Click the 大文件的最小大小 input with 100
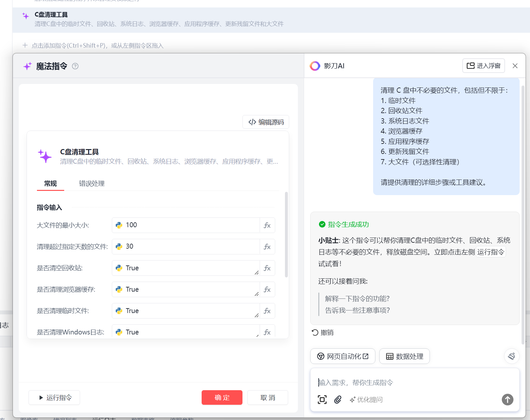Screen dimensions: 530x420 coord(186,225)
